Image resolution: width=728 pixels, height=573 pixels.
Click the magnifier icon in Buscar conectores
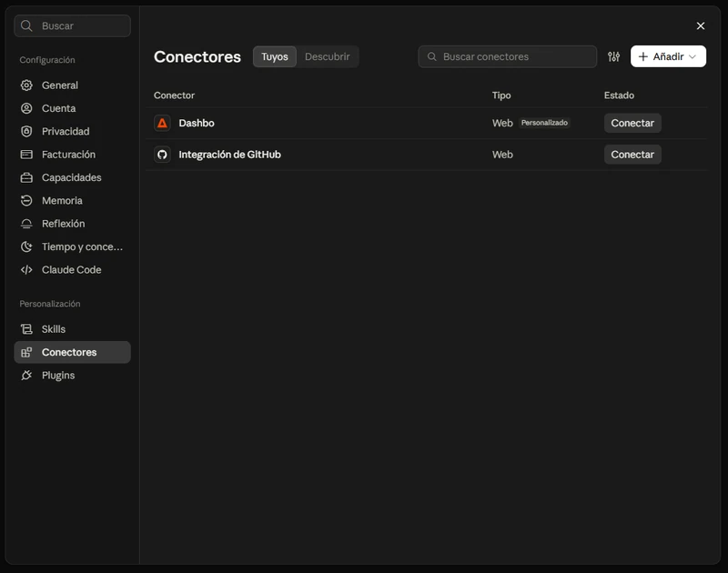(431, 56)
